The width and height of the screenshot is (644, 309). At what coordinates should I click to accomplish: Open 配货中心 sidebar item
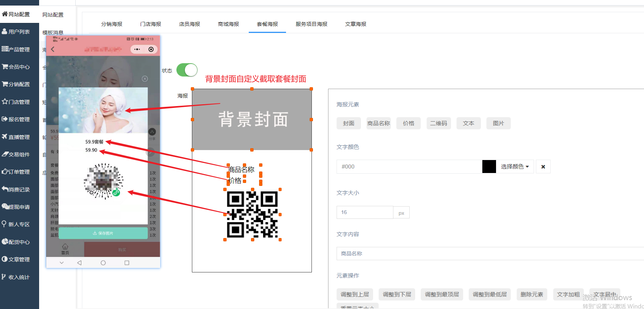tap(16, 242)
